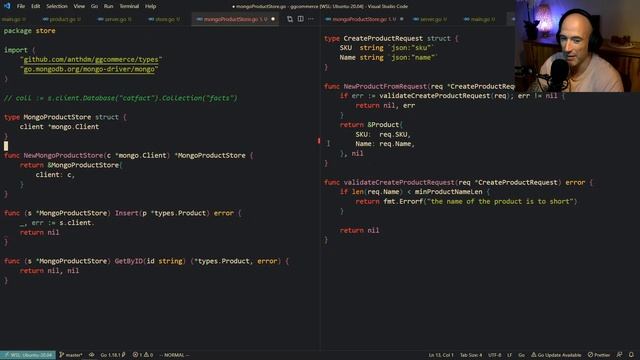The width and height of the screenshot is (640, 360).
Task: Click the MongoProductStore struct name
Action: [x=57, y=117]
